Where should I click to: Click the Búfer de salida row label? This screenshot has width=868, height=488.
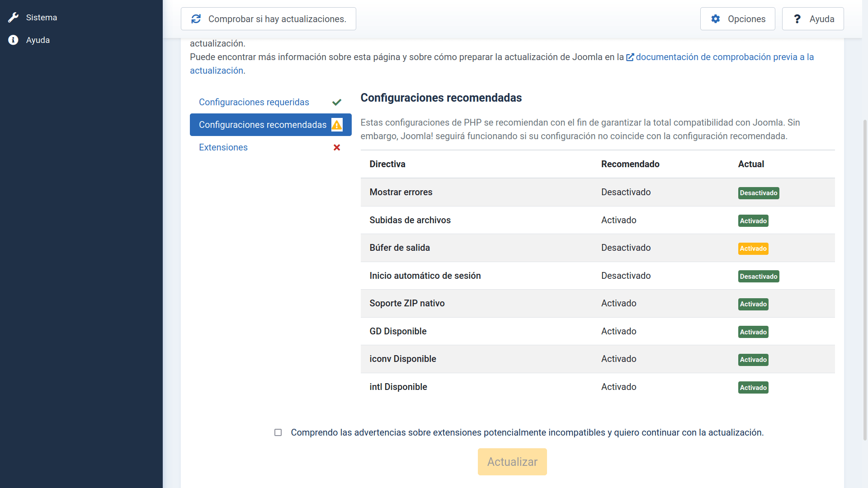[x=400, y=248]
